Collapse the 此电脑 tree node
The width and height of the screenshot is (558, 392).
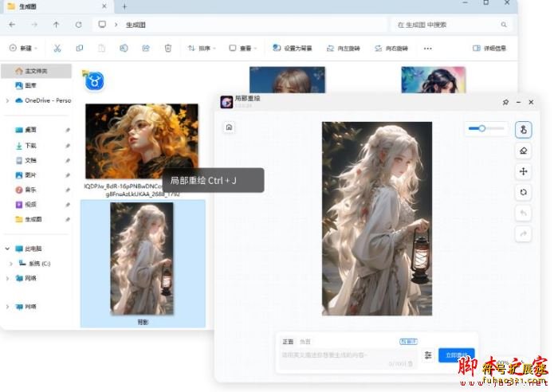[7, 249]
